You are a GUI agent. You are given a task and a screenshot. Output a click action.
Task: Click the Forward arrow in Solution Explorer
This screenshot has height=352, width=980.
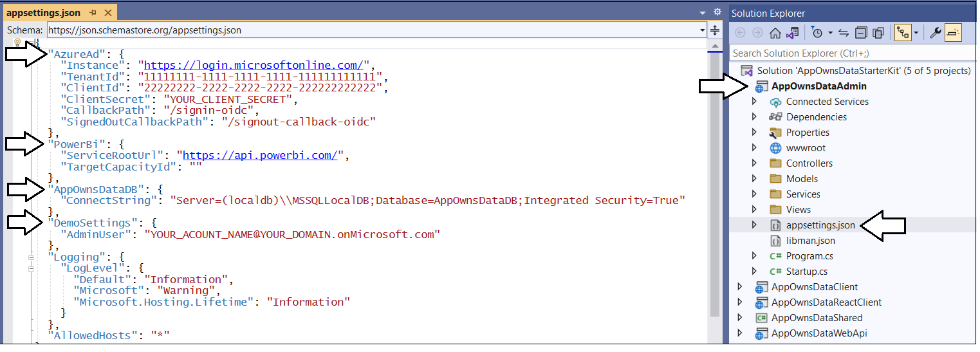[x=757, y=32]
